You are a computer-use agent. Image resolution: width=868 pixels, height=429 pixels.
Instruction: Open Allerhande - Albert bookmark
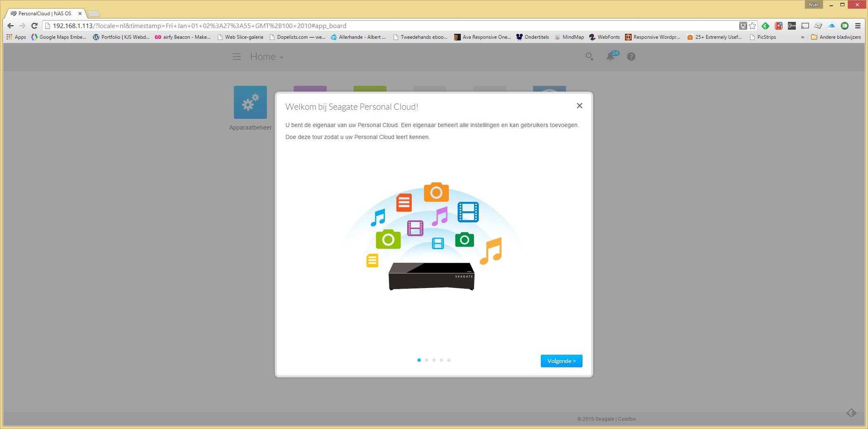click(x=358, y=37)
